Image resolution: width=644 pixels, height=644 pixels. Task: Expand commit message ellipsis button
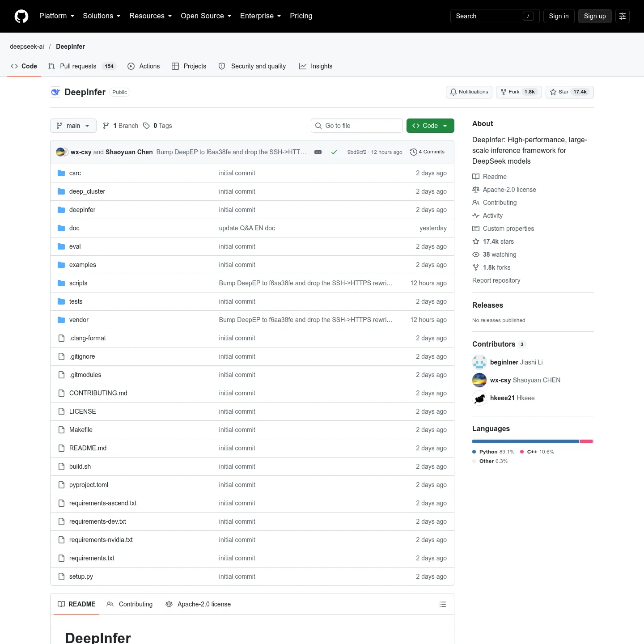[318, 152]
